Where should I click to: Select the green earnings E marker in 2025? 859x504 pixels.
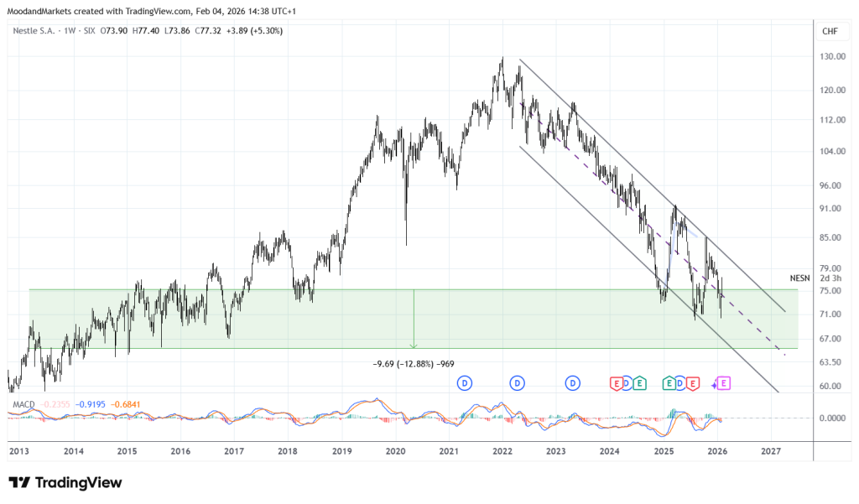(x=669, y=383)
